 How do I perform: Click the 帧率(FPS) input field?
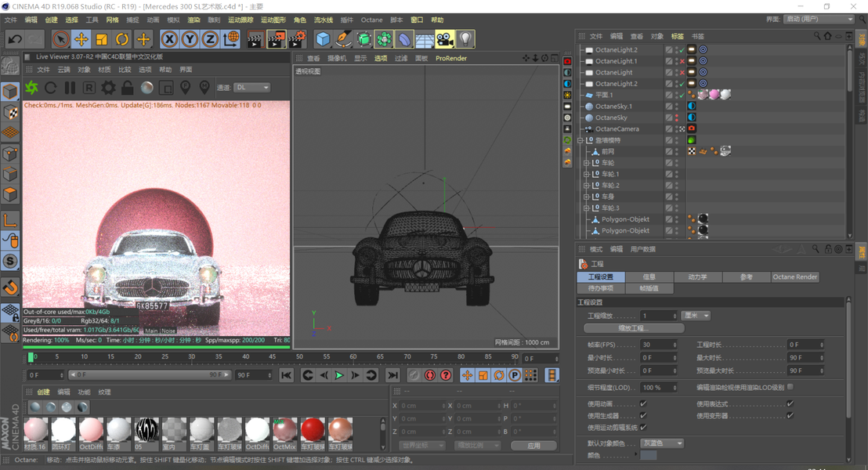click(658, 345)
